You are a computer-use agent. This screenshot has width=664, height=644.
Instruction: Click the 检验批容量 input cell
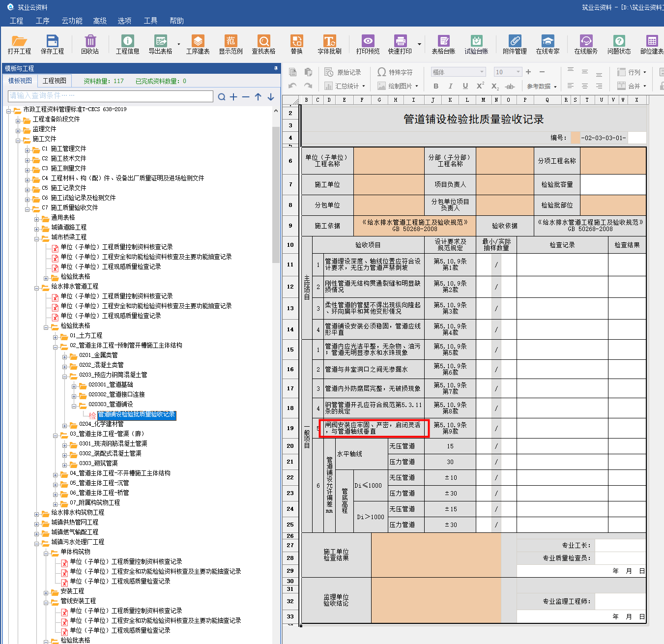point(613,184)
